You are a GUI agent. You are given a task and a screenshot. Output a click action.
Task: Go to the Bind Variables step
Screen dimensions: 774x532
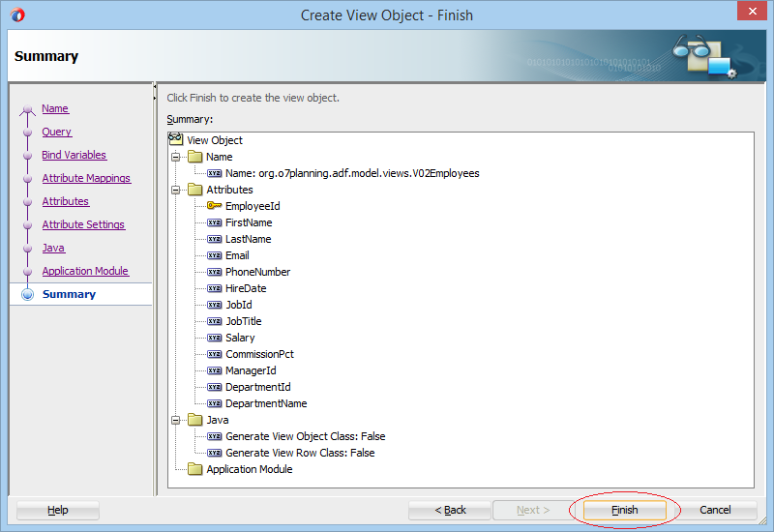[74, 155]
